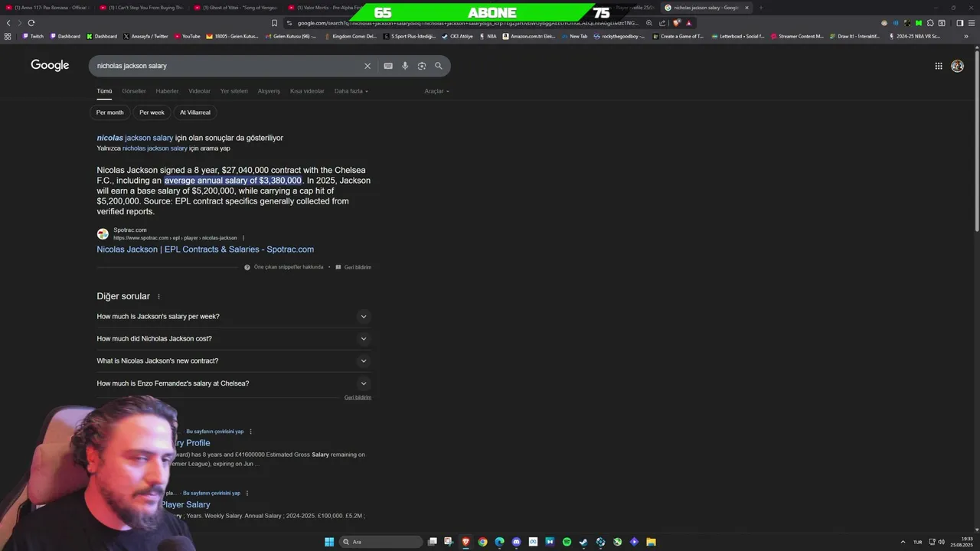Switch to Haberler tab
The image size is (980, 551).
167,91
